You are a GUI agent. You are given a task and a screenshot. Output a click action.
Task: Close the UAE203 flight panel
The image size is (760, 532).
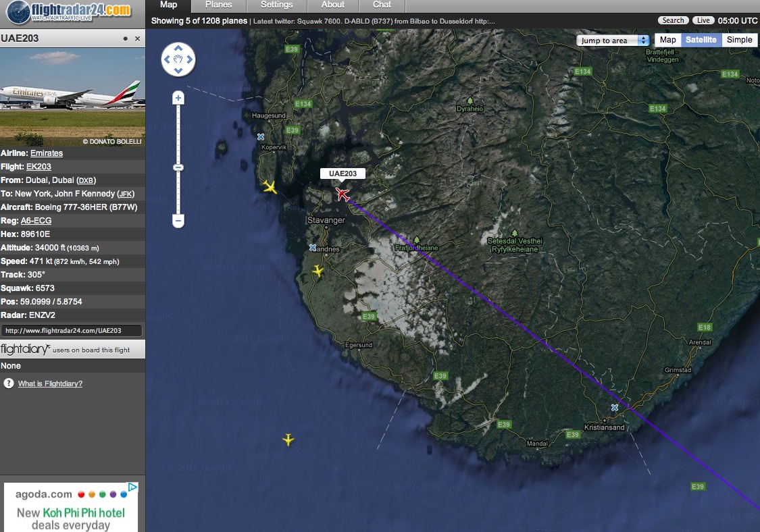138,38
